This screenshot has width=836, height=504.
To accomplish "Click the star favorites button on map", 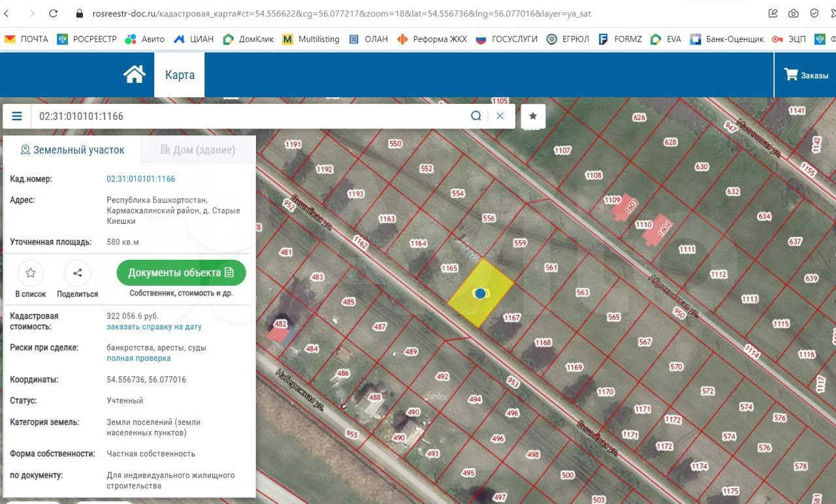I will click(x=533, y=116).
